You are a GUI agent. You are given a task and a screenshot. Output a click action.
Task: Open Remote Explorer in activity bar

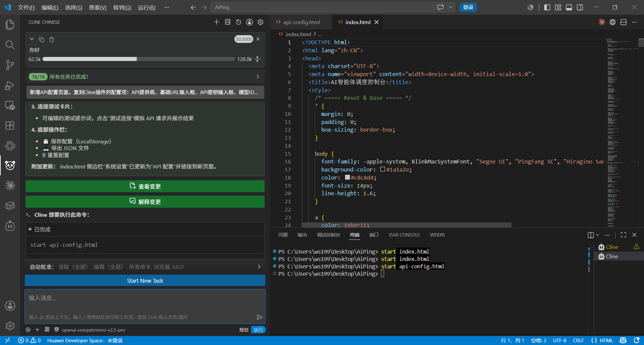(x=10, y=106)
